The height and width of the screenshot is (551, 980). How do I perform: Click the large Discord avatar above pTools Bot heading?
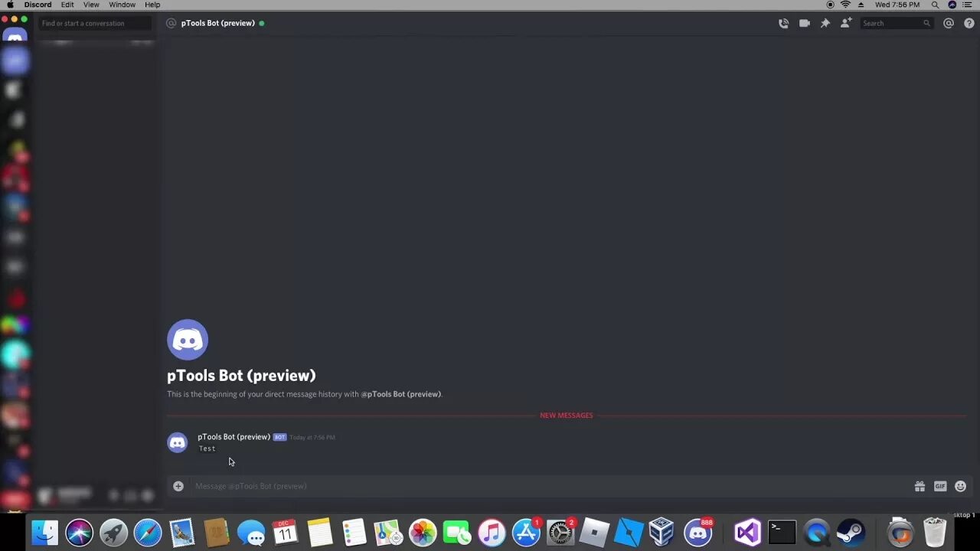188,340
